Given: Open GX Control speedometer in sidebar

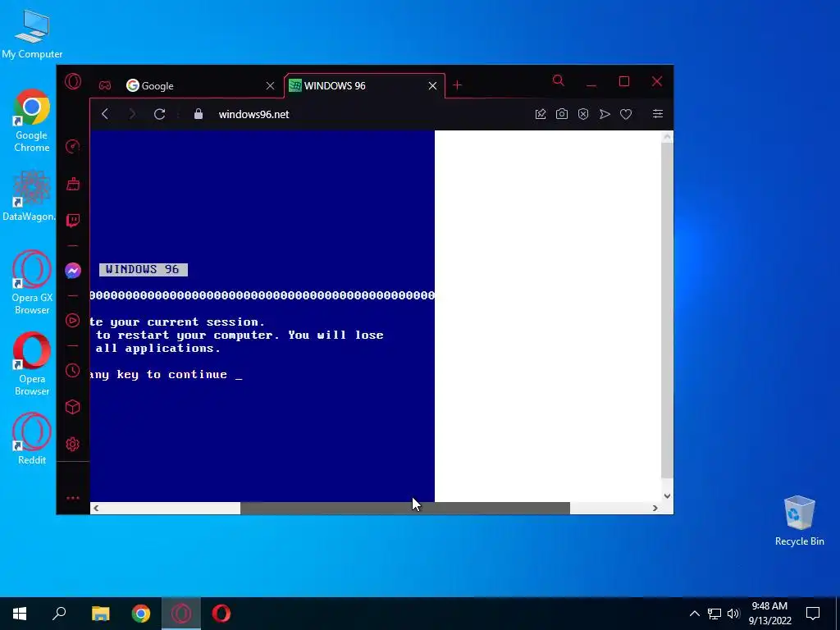Looking at the screenshot, I should tap(73, 147).
